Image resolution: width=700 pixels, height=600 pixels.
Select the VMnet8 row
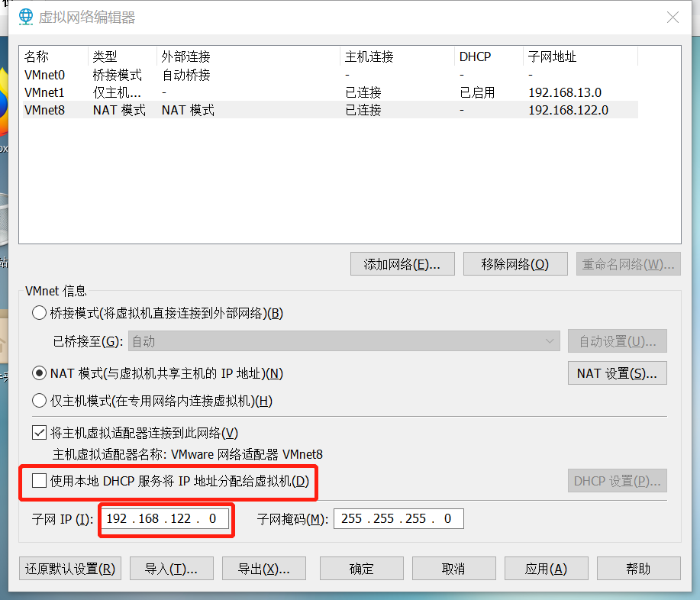pos(331,110)
